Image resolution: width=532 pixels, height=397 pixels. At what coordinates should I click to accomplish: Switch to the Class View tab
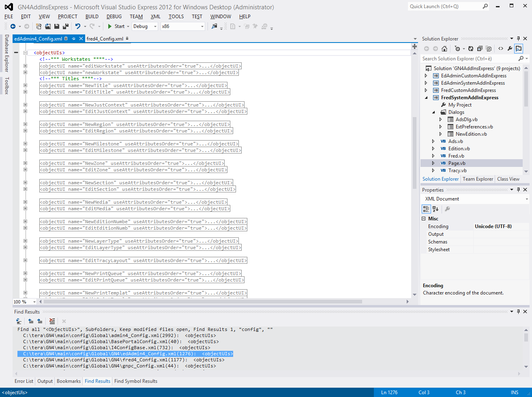tap(508, 179)
